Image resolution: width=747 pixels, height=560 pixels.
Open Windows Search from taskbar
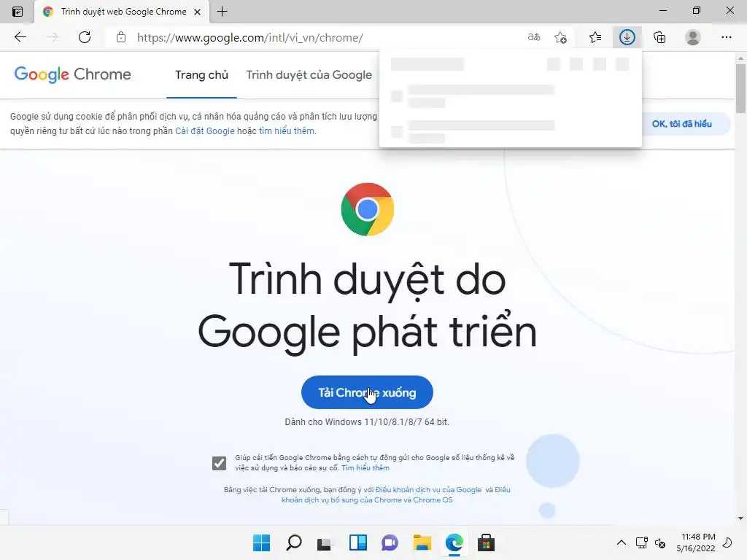coord(293,542)
